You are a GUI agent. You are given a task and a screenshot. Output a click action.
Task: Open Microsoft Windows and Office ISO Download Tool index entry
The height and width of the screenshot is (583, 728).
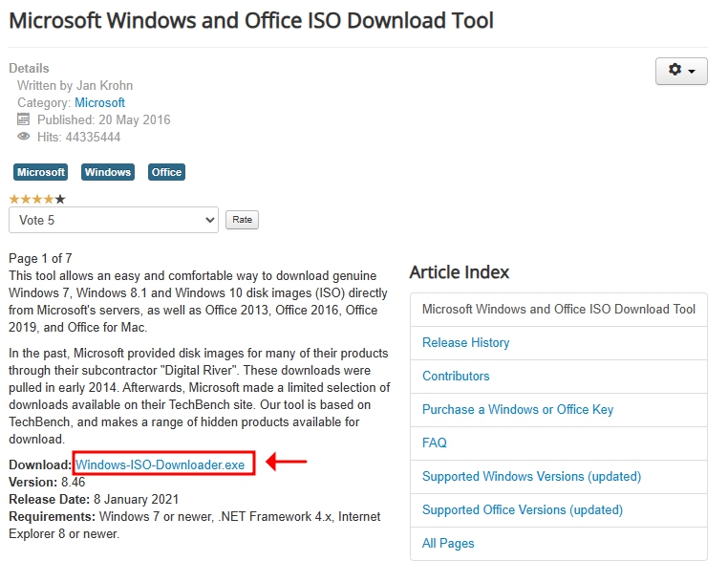(559, 310)
